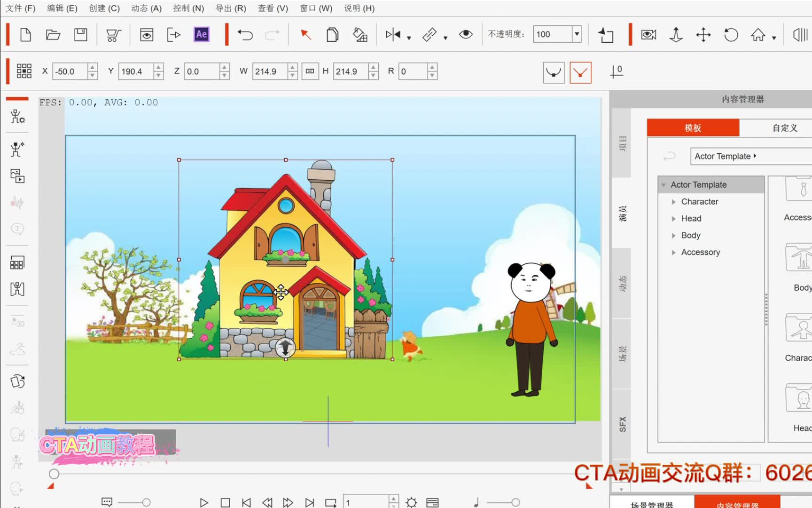Open the Edit (编辑) menu
This screenshot has width=812, height=508.
(x=62, y=8)
